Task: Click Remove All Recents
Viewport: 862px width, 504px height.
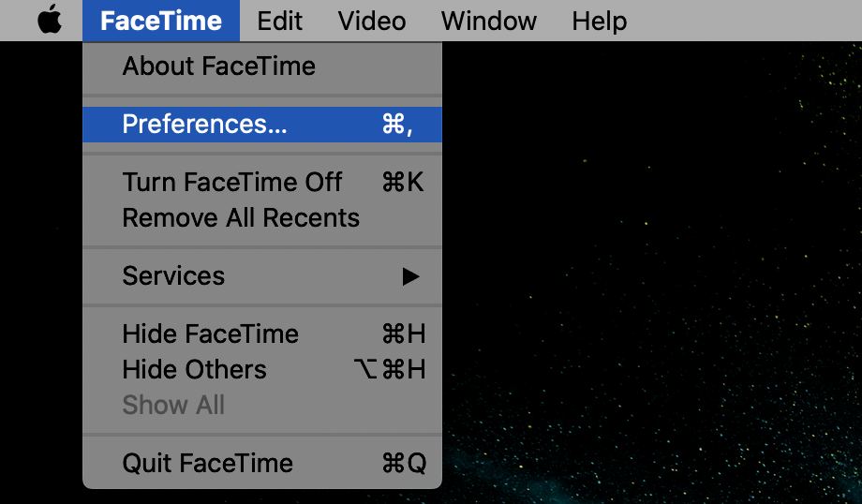Action: pos(241,218)
